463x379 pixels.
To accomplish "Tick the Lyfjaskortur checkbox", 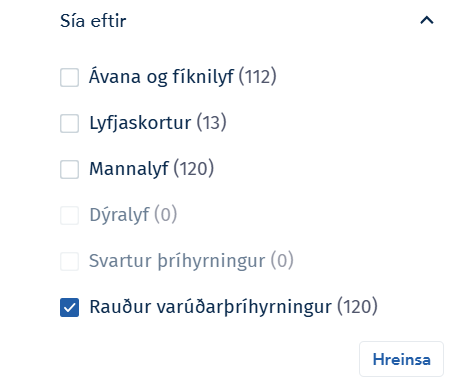I will tap(69, 123).
